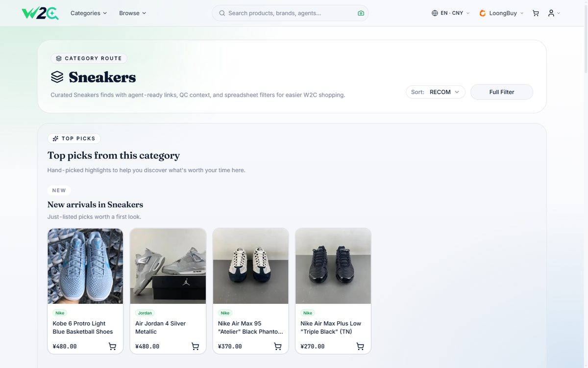
Task: Open Air Max Plus Low Triple Black thumbnail
Action: click(x=333, y=266)
